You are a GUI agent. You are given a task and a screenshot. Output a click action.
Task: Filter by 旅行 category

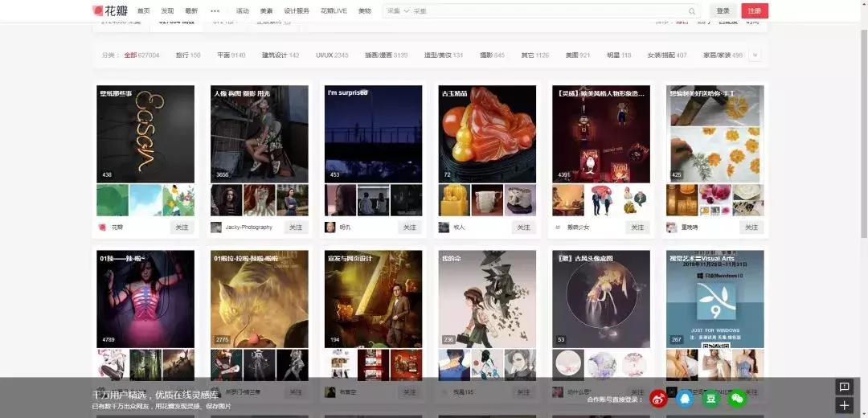[188, 55]
